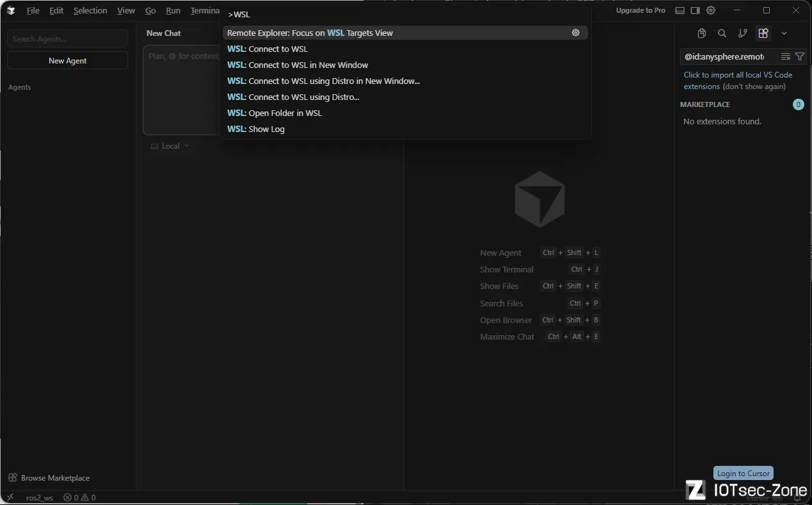Click the Search Files shortcut hint
This screenshot has width=812, height=505.
[540, 303]
